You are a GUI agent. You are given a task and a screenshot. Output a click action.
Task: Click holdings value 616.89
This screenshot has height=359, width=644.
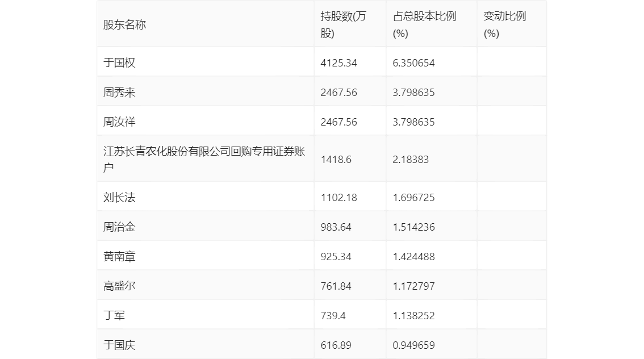336,345
